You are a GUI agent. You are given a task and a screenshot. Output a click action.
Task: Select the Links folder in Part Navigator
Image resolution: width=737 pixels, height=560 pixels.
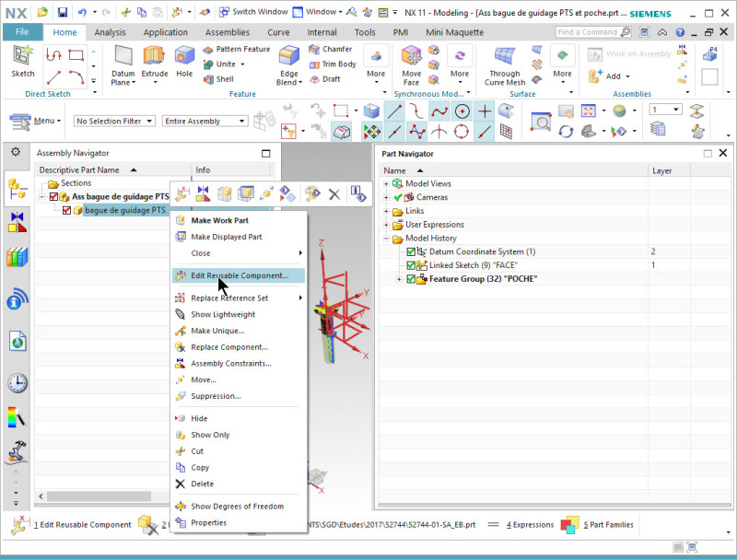pyautogui.click(x=414, y=211)
